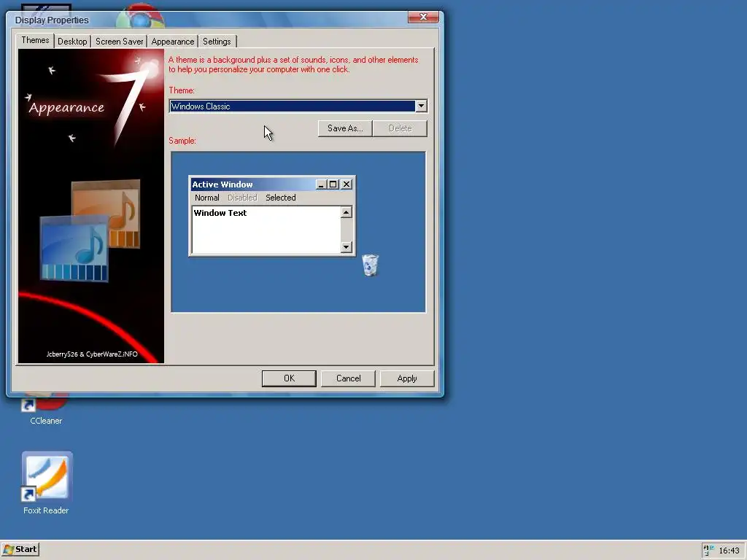
Task: Click the Jcberry526 & CyberWareZ.iNFO credit text
Action: click(92, 354)
